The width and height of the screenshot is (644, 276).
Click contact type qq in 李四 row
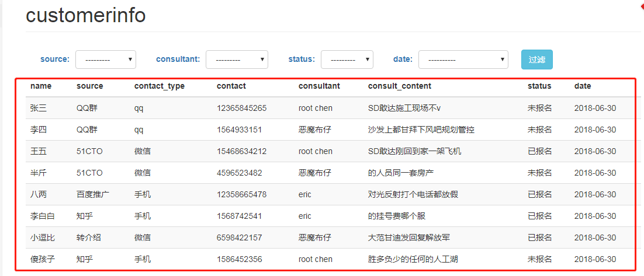139,130
